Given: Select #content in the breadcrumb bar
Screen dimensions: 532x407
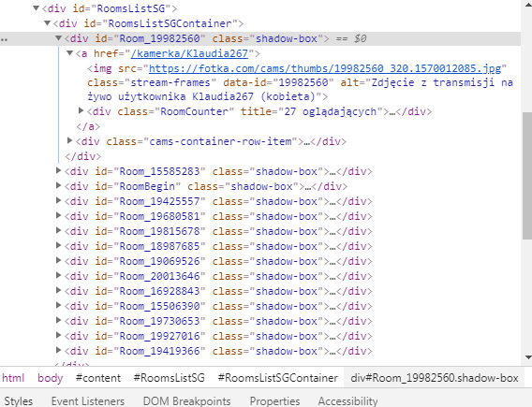Looking at the screenshot, I should tap(98, 378).
